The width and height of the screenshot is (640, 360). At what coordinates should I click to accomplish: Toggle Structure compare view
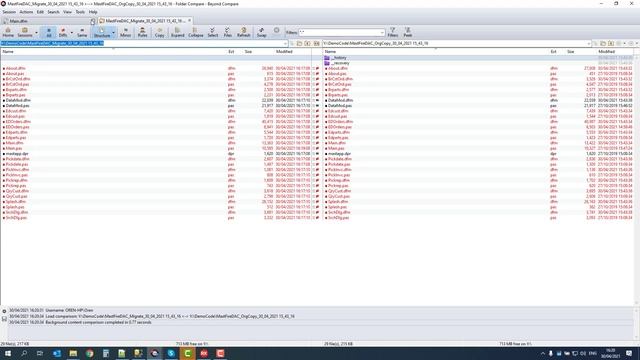102,32
